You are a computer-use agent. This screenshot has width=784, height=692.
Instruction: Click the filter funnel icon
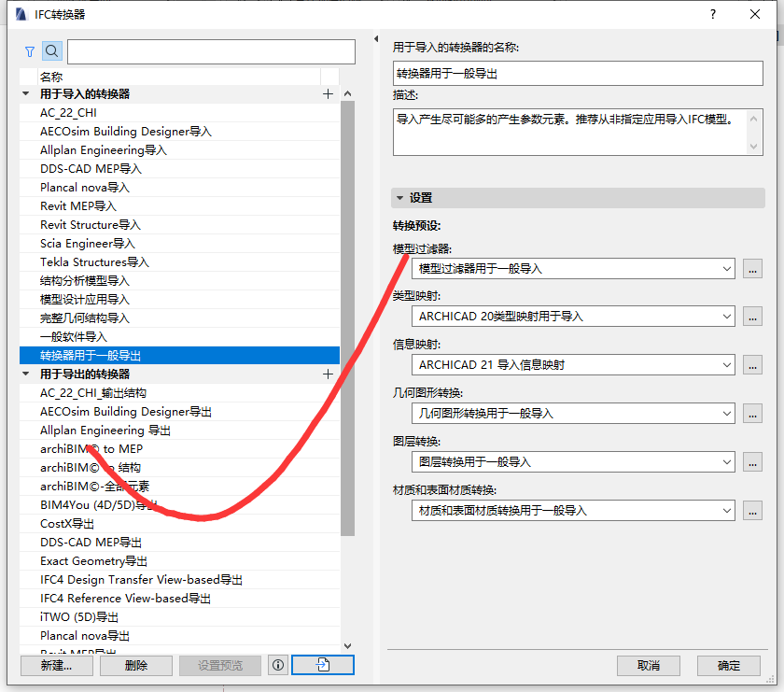tap(30, 51)
